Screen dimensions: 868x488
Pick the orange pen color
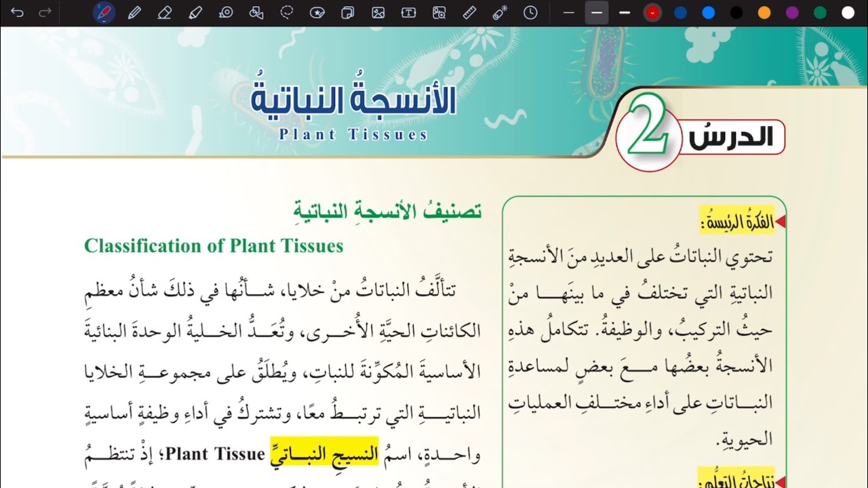764,13
